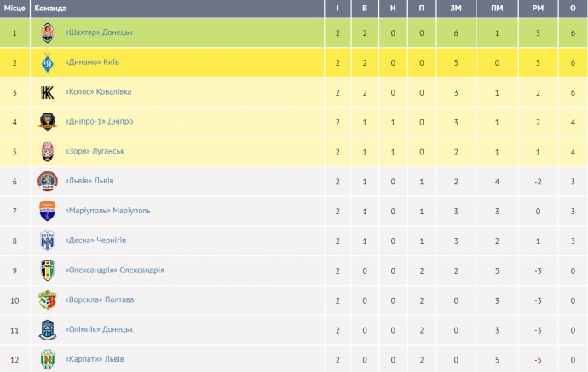The height and width of the screenshot is (372, 588).
Task: Click the Olimpik Donetsk club logo
Action: click(48, 329)
